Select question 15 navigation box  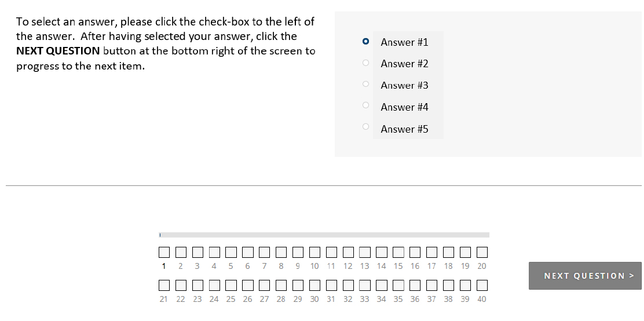tap(398, 252)
